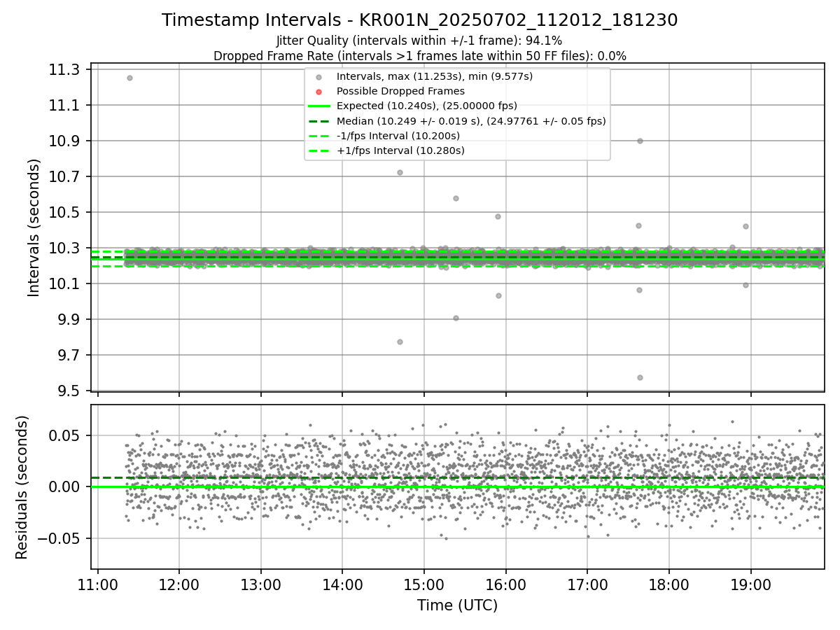Select the 'Dropped Frame Rate' 0.0% subtitle line
Image resolution: width=840 pixels, height=630 pixels.
click(419, 55)
